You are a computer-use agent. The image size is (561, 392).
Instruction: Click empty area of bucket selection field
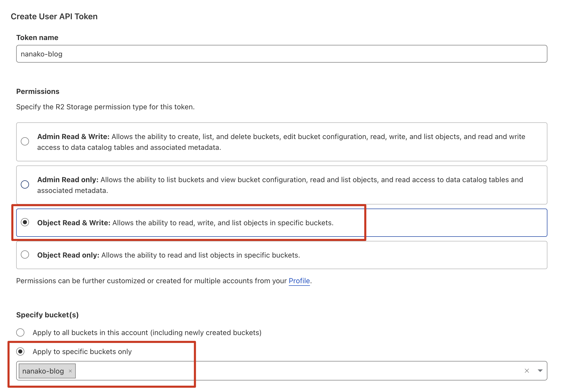pyautogui.click(x=282, y=371)
